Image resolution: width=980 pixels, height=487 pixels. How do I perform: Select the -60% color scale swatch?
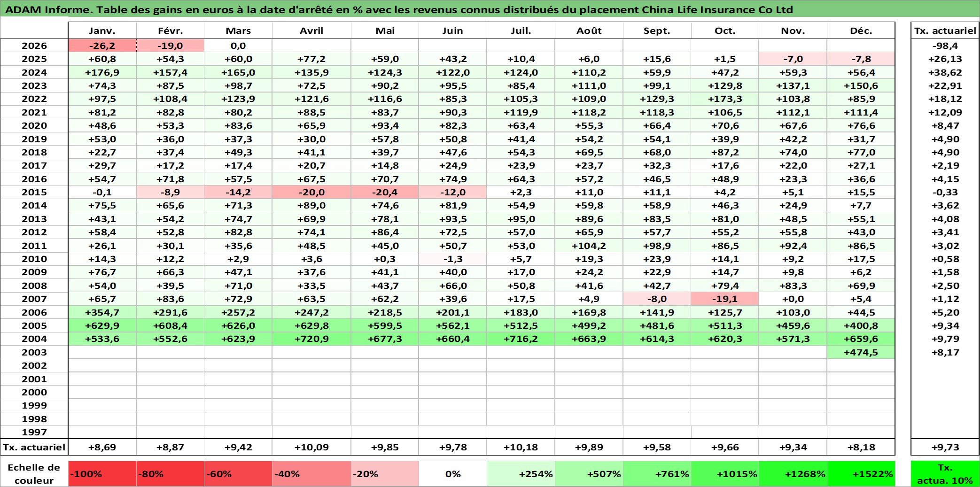pyautogui.click(x=238, y=473)
